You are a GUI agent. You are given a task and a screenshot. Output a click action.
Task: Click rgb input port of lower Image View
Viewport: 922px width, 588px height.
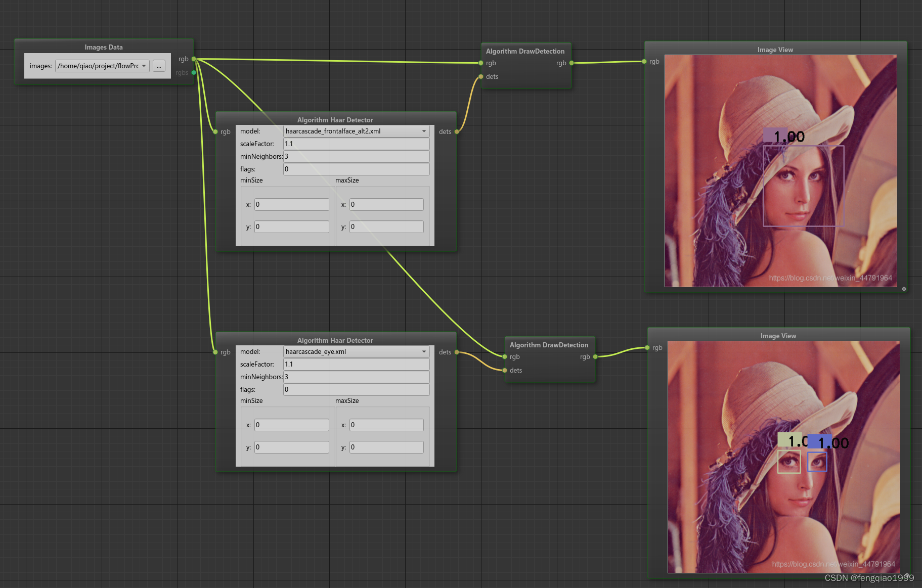tap(647, 348)
